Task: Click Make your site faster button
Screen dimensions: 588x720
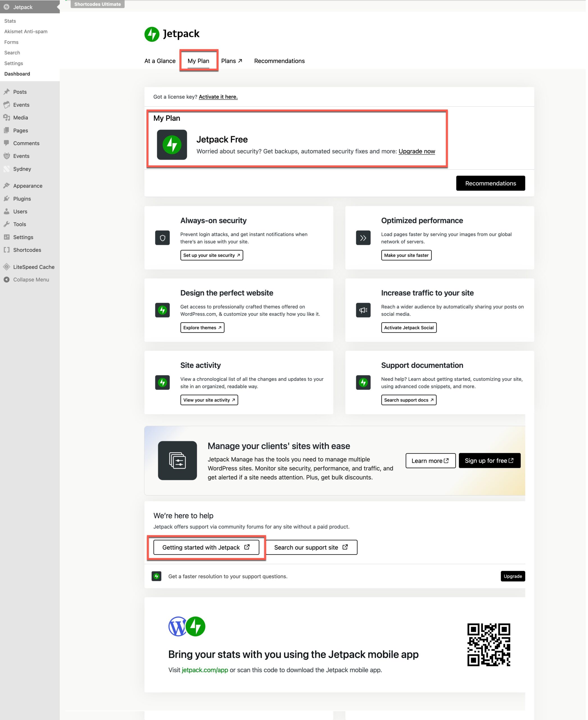Action: [407, 256]
